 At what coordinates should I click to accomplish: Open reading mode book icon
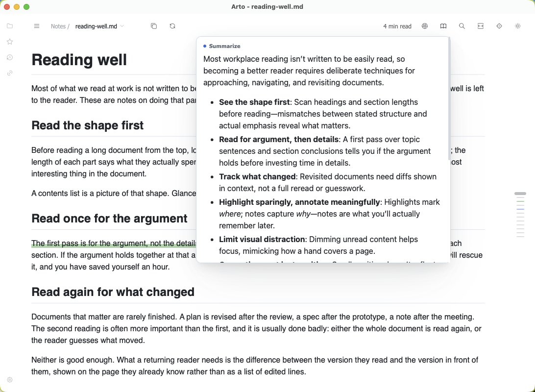[443, 26]
